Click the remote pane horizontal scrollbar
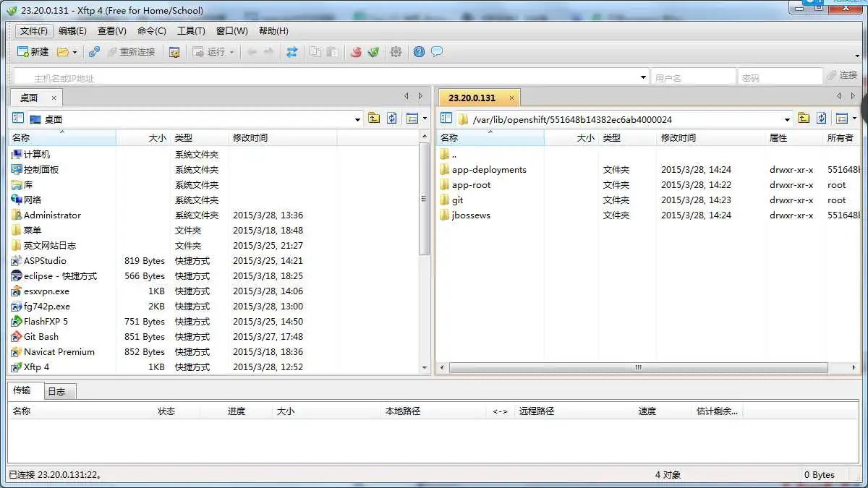Image resolution: width=868 pixels, height=488 pixels. pos(639,367)
